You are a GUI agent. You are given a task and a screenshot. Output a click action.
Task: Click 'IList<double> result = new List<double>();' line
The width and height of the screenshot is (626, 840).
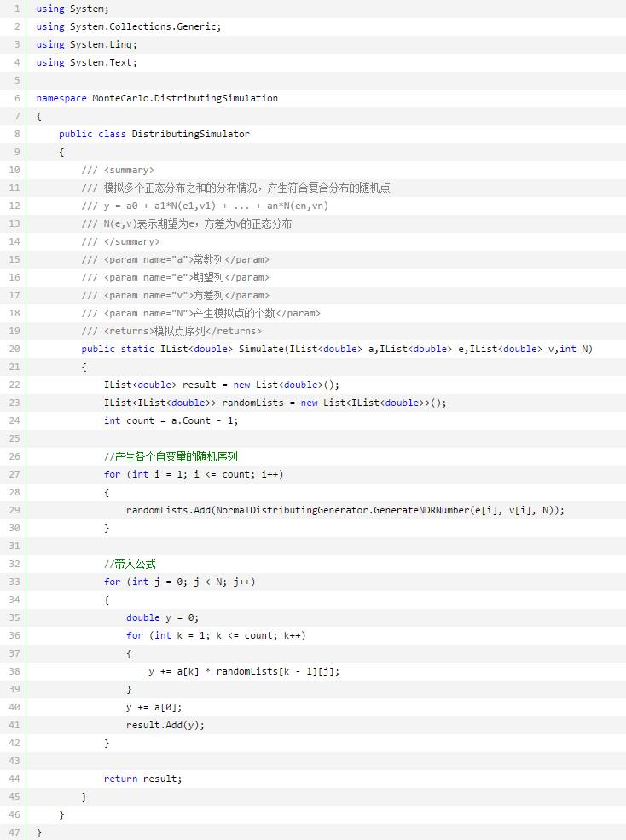(x=222, y=385)
